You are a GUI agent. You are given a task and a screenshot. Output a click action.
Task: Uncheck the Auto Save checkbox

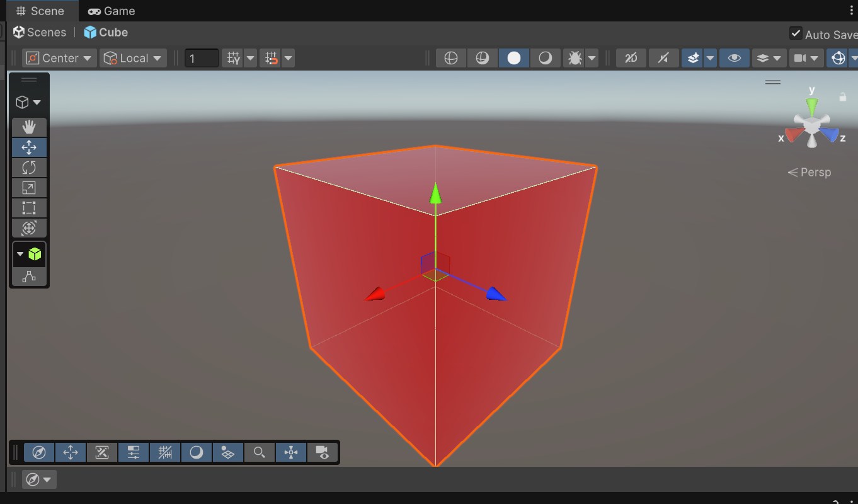point(796,33)
